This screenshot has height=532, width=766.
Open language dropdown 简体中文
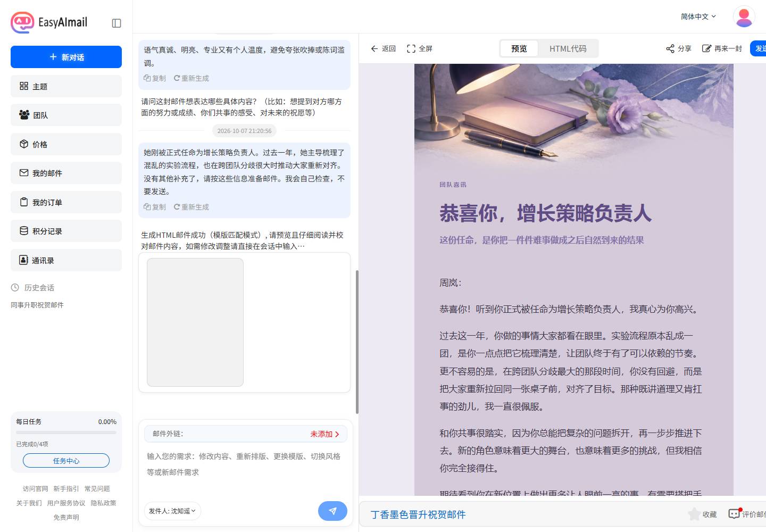coord(698,16)
